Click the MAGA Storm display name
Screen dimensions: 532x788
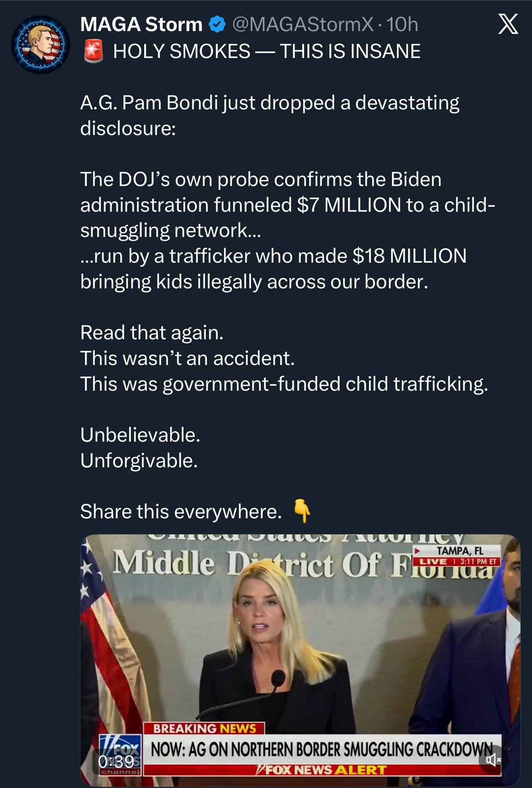141,24
